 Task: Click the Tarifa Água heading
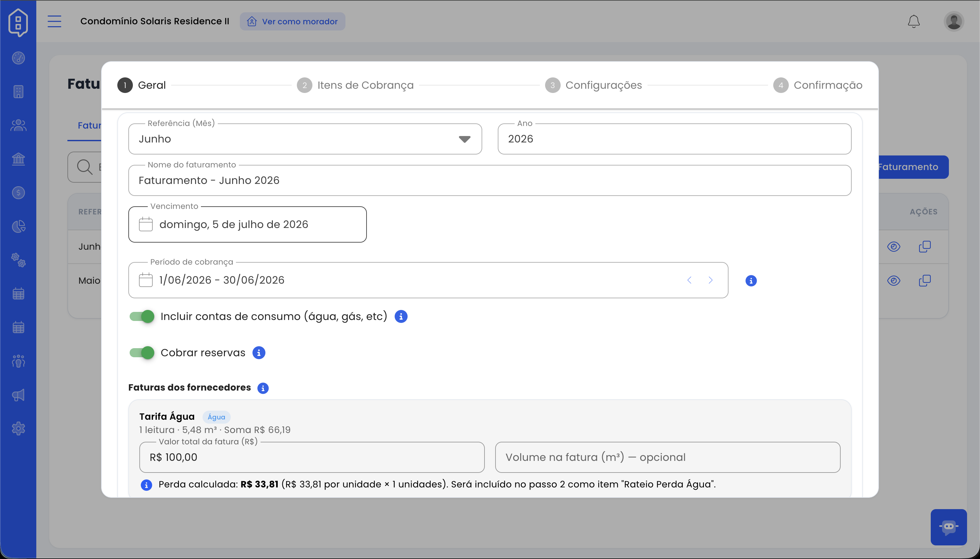(167, 416)
